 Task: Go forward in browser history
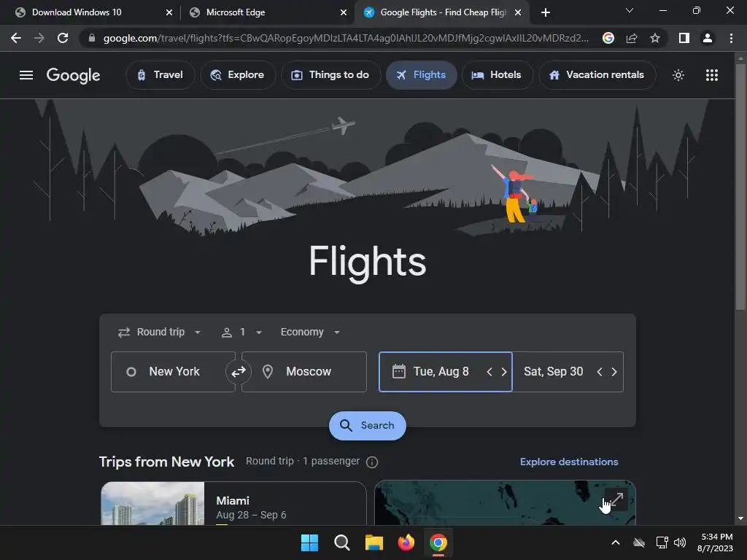[39, 38]
